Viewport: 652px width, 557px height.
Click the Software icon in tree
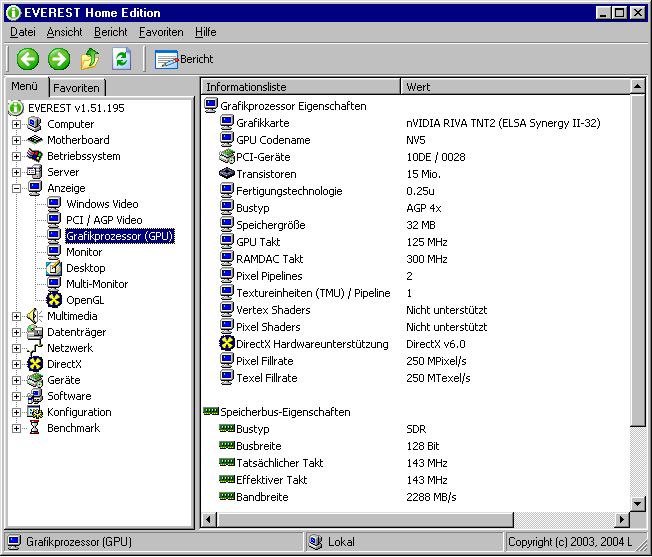point(35,396)
